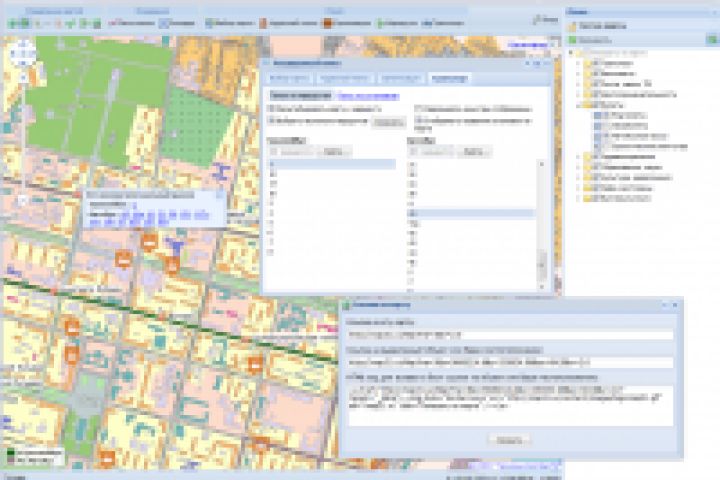Select the highlighted top row in the dialog's left list

pyautogui.click(x=331, y=164)
